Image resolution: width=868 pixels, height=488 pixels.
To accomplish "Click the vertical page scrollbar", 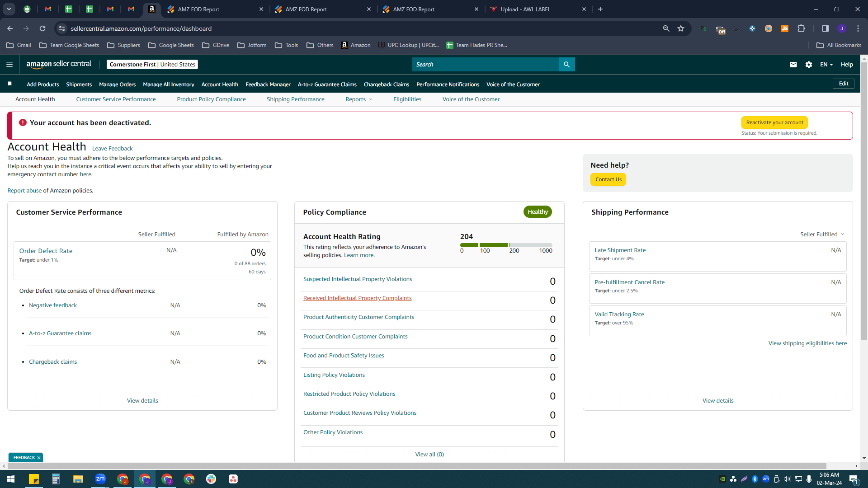I will tap(864, 201).
